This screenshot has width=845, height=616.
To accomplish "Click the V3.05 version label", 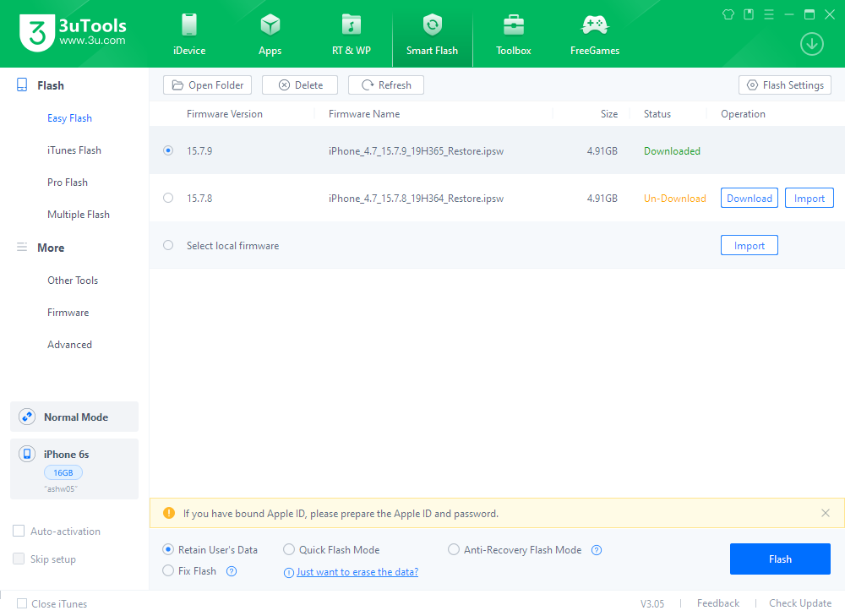I will [652, 603].
